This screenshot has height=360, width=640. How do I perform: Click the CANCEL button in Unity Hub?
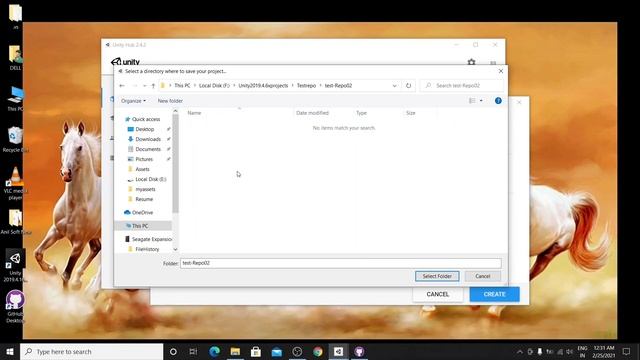coord(438,294)
